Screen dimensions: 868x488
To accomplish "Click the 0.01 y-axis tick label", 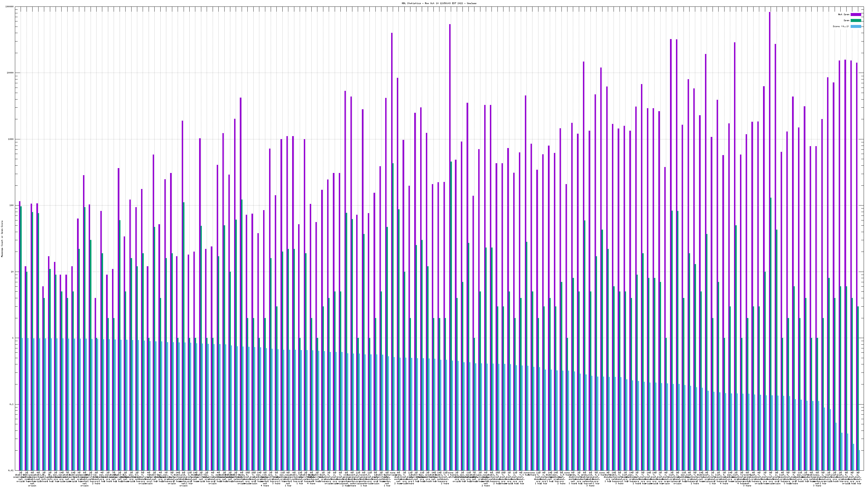I will click(11, 470).
